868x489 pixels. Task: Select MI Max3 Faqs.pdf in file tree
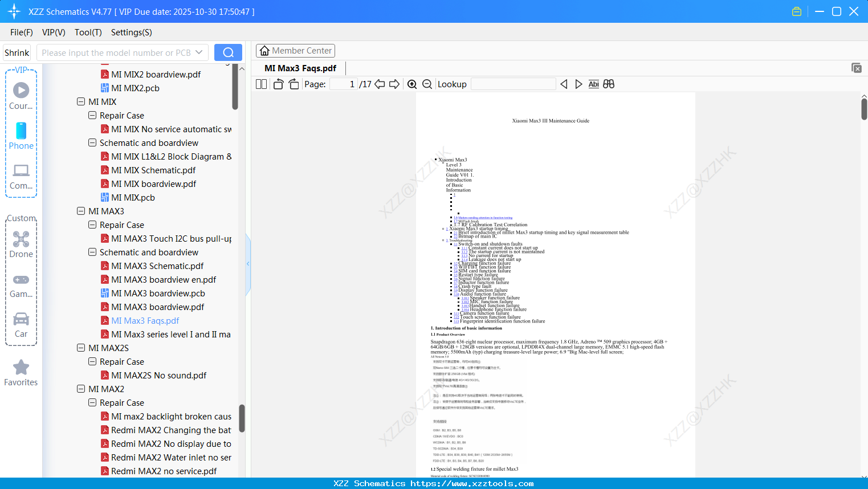(x=140, y=321)
